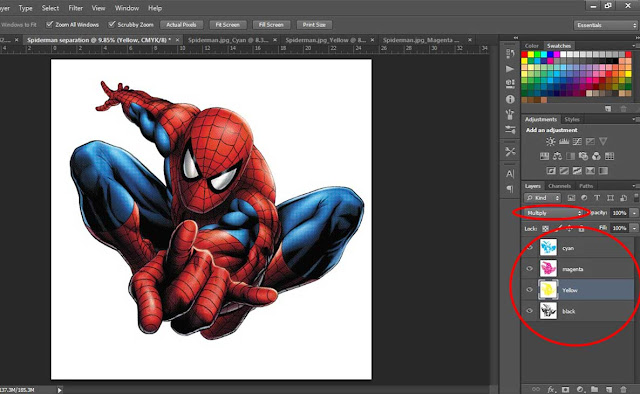Click the fx layer style icon
Screen dimensions: 640x394
pyautogui.click(x=551, y=390)
